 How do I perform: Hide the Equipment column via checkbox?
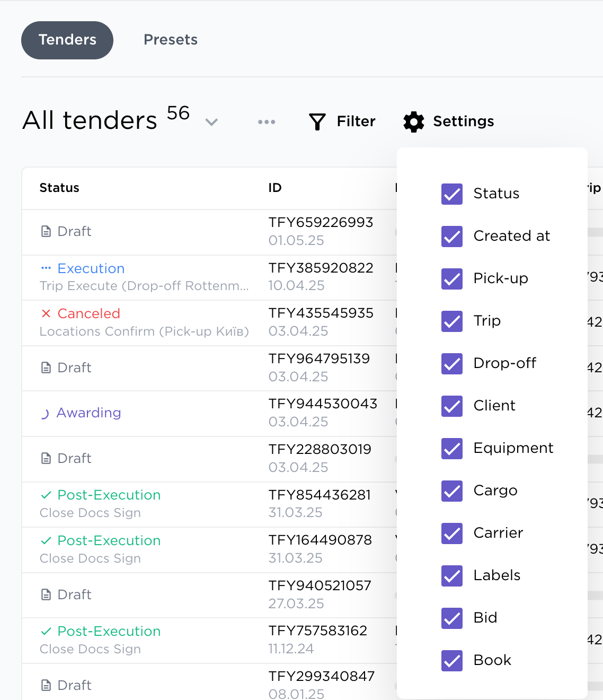pos(452,449)
